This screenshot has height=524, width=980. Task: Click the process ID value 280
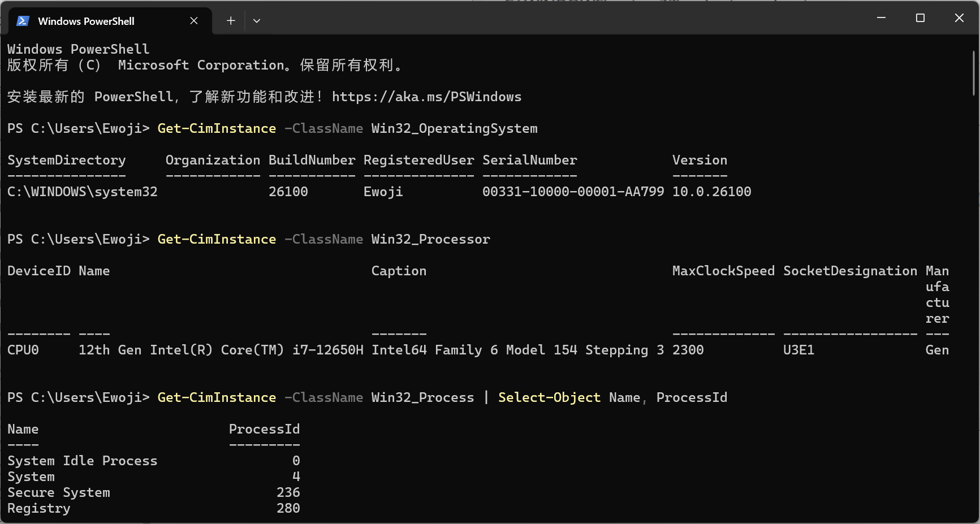[x=288, y=508]
